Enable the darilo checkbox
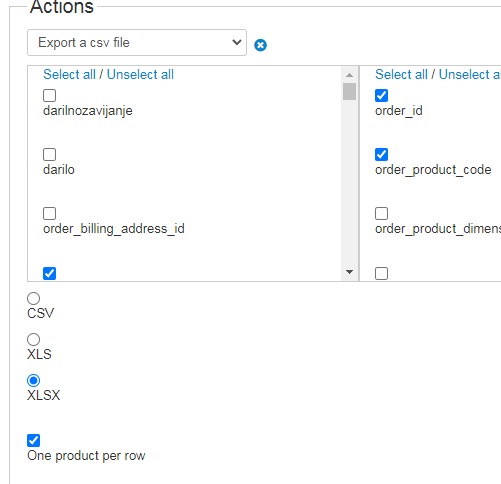The image size is (501, 484). (x=49, y=155)
